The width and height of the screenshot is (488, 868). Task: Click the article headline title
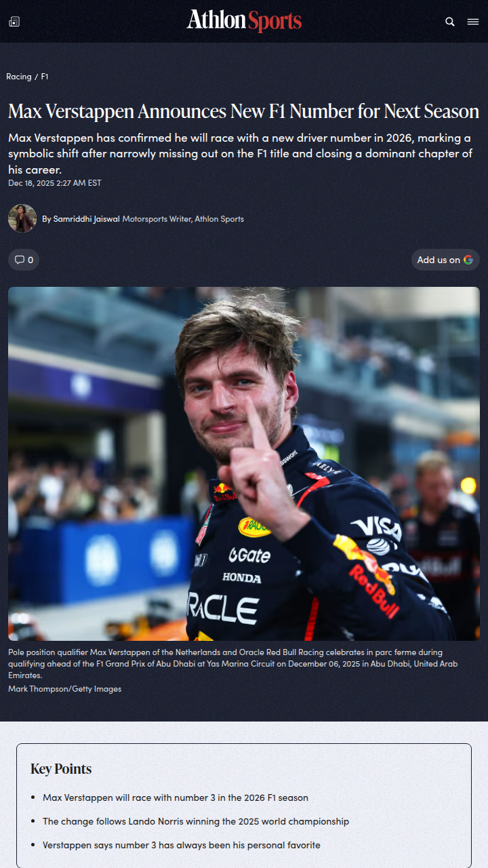243,111
